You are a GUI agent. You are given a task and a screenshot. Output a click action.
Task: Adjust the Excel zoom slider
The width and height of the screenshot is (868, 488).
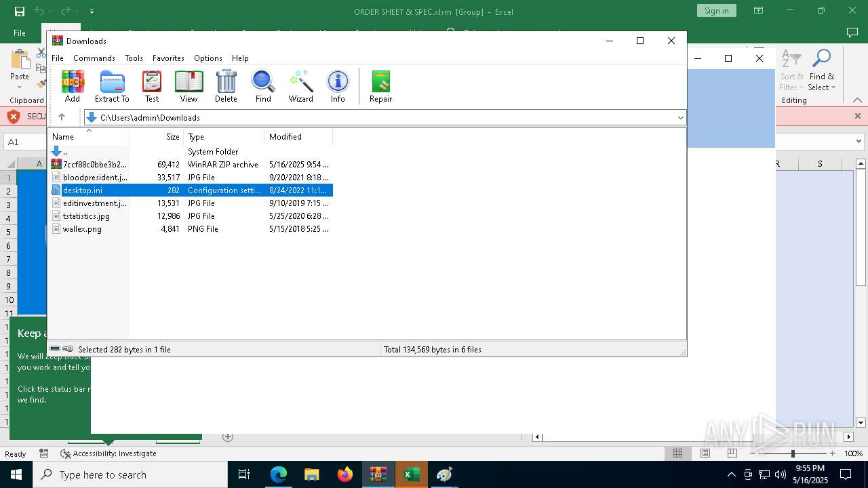pos(792,453)
